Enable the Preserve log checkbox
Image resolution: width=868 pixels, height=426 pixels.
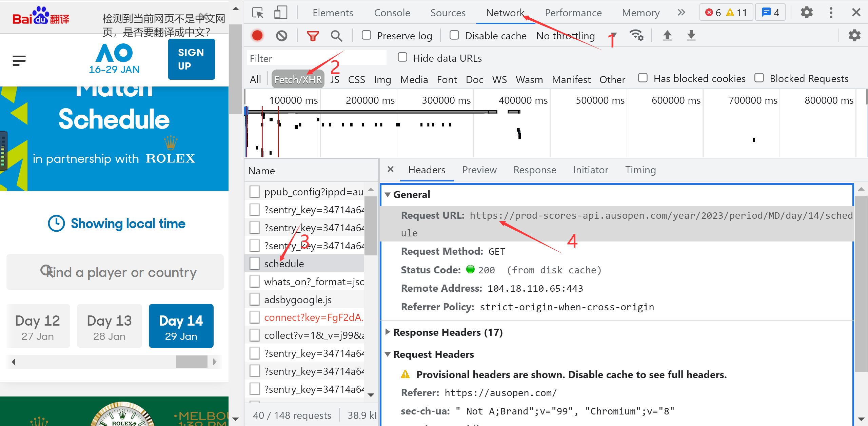(x=367, y=35)
